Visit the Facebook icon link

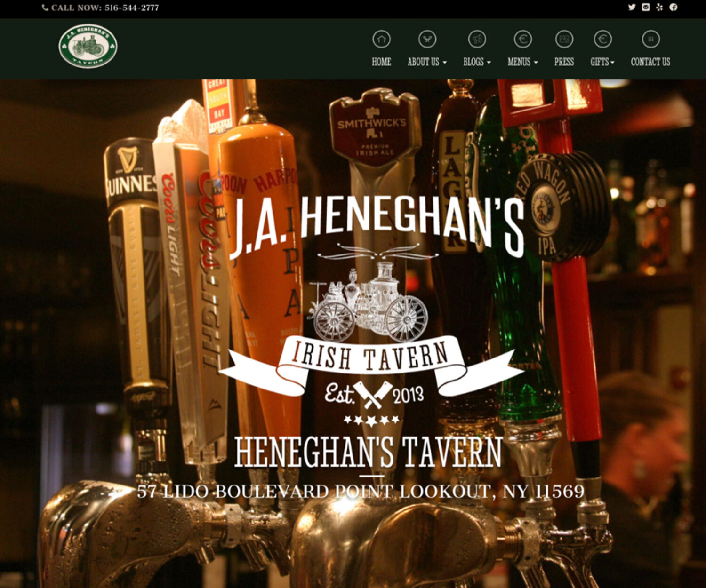click(674, 7)
